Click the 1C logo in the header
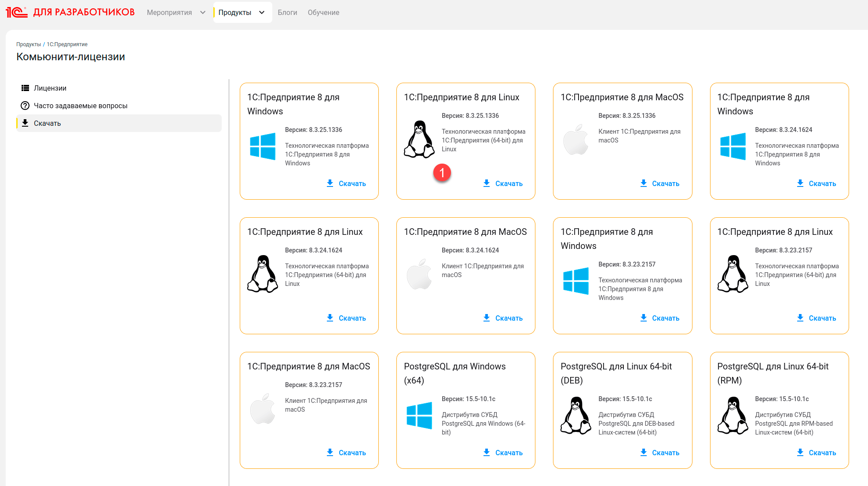 click(x=17, y=12)
